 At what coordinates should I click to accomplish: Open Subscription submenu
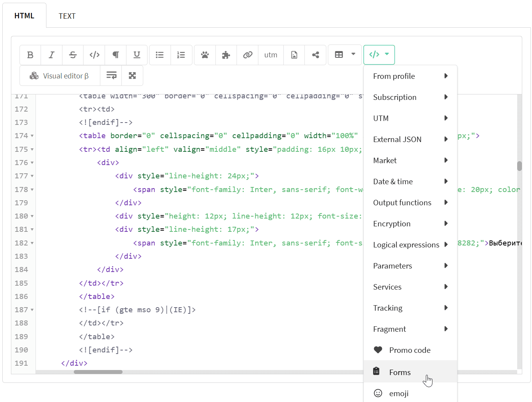pyautogui.click(x=410, y=97)
